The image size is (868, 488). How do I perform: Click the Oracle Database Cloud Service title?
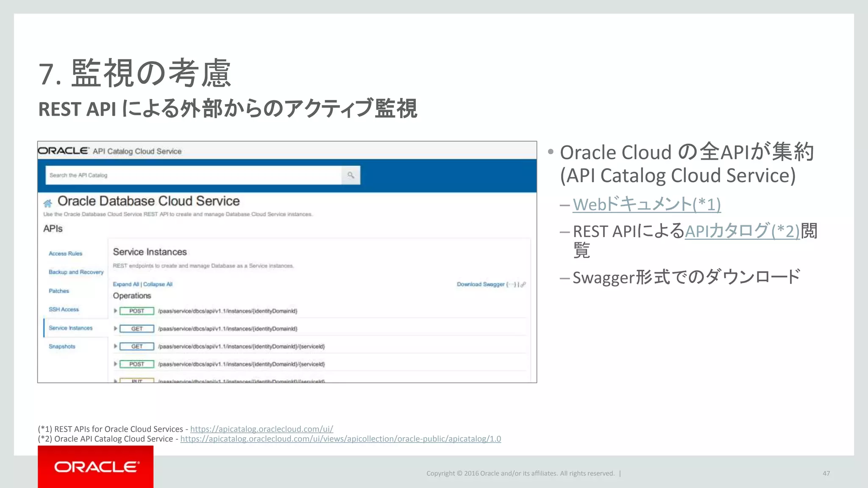click(x=149, y=201)
